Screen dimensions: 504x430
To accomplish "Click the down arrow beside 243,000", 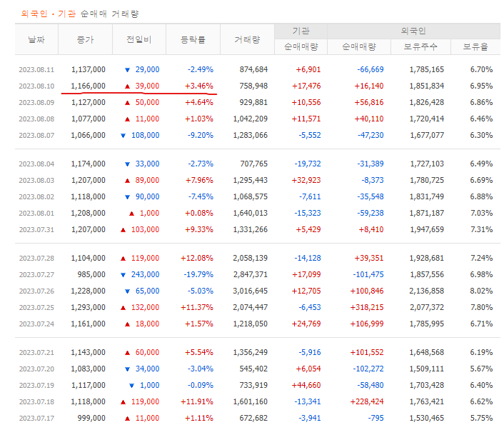I will [123, 275].
